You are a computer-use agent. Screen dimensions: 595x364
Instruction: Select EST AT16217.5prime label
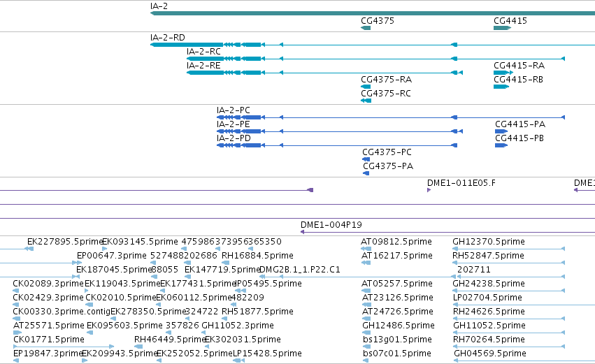pos(397,256)
